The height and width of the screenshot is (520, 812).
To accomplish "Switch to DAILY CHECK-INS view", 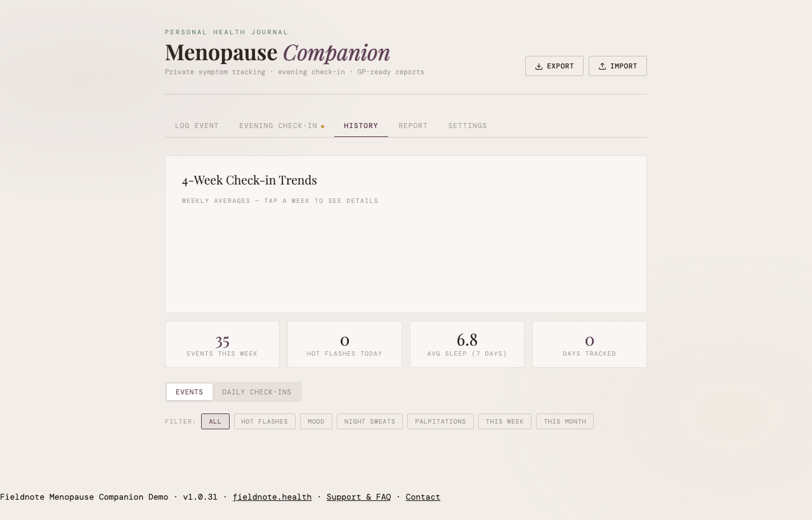I will [256, 391].
